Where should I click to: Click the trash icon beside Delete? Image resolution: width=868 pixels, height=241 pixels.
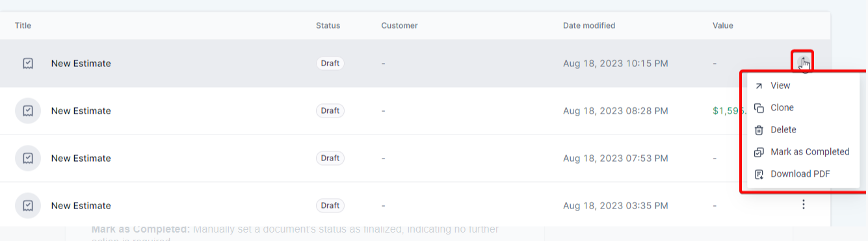759,131
